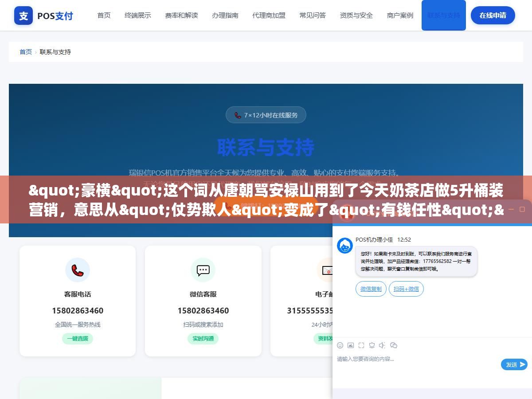Click the 扫码+微信 link in chat
The image size is (532, 399).
(x=407, y=289)
